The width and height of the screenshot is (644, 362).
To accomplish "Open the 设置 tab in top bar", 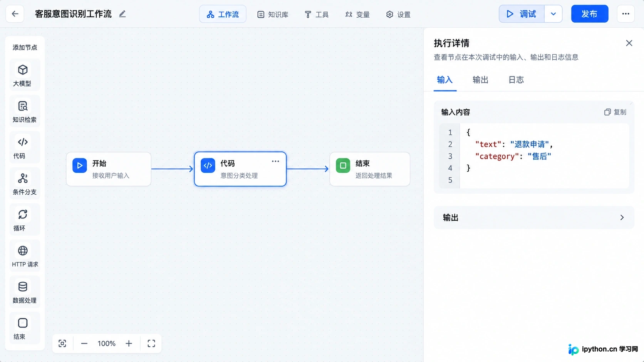I will click(398, 14).
